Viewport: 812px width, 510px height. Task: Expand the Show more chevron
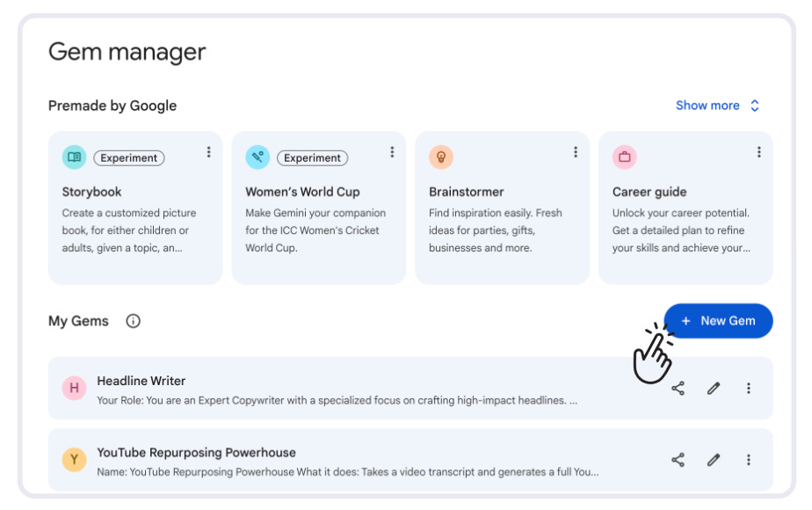coord(754,105)
